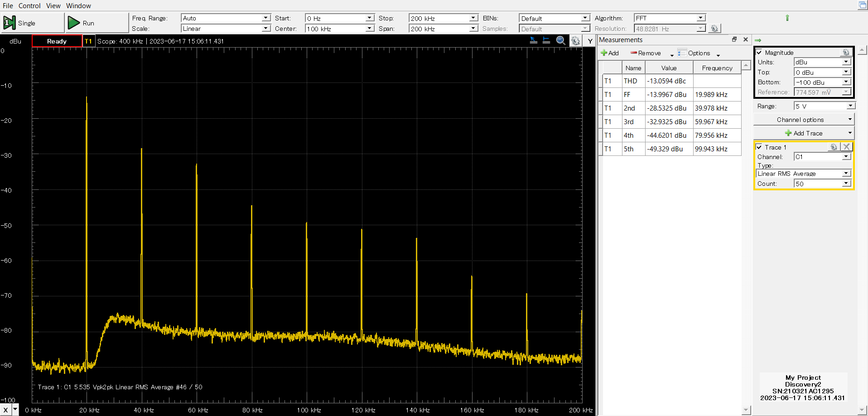This screenshot has width=868, height=416.
Task: Click the restore window icon at top right
Action: point(862,5)
